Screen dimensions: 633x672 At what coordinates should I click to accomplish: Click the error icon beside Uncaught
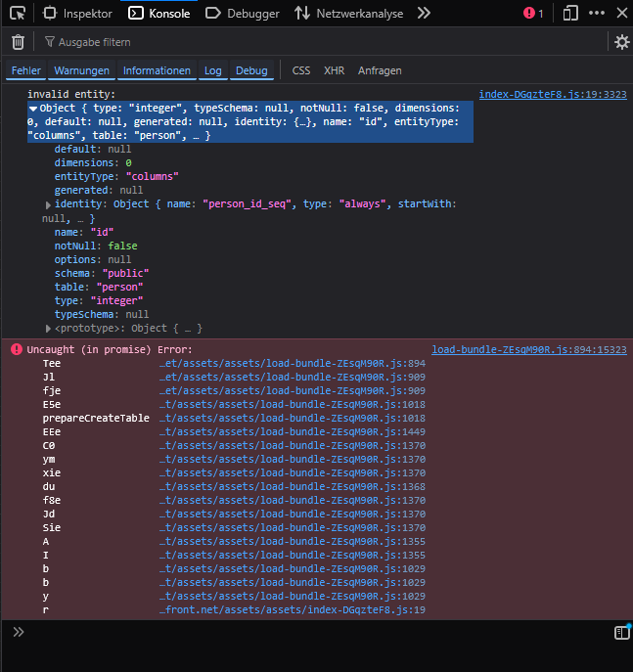click(x=17, y=349)
